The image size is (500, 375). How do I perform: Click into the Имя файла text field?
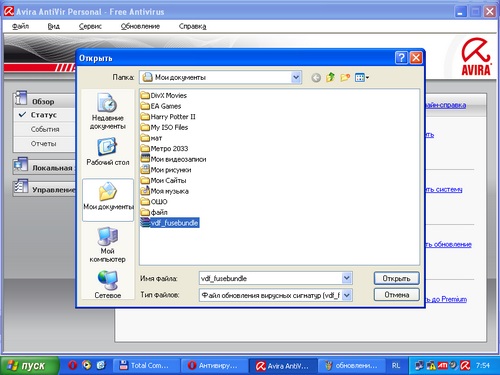point(270,278)
